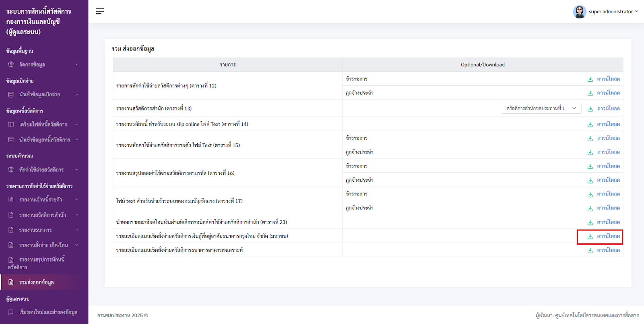
Task: Click the super administrator avatar picture
Action: click(x=580, y=12)
